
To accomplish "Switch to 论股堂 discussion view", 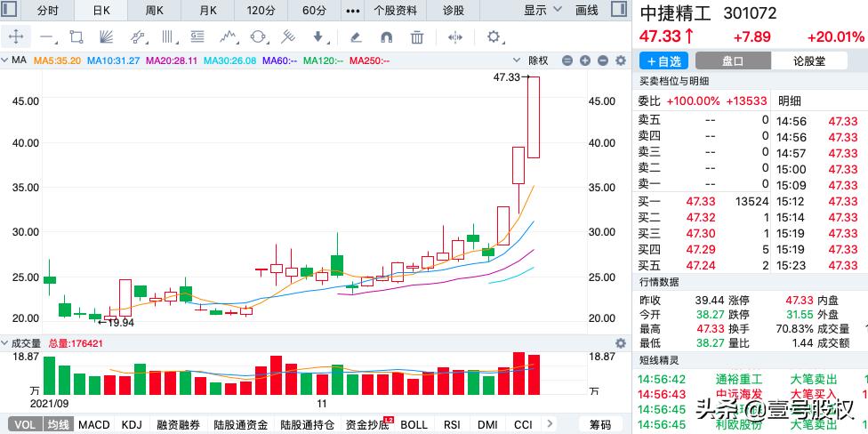I will (809, 60).
